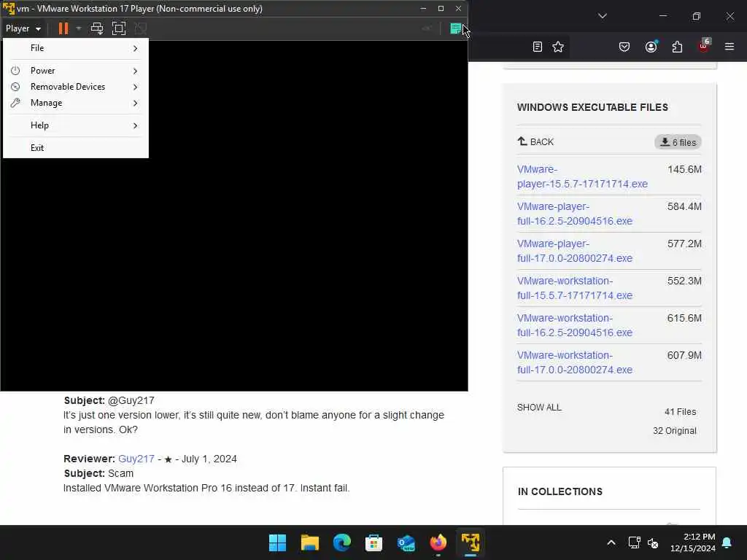Open the dropdown arrow next to the pause button

[79, 28]
